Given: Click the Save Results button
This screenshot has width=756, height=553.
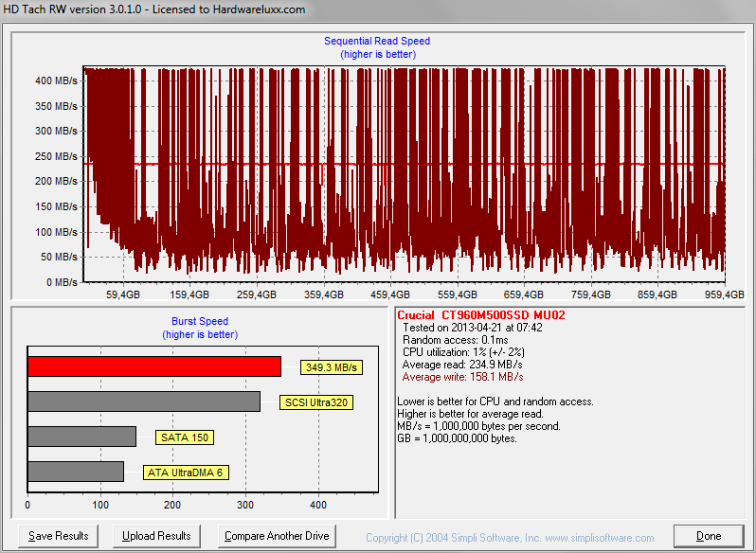Looking at the screenshot, I should (59, 536).
